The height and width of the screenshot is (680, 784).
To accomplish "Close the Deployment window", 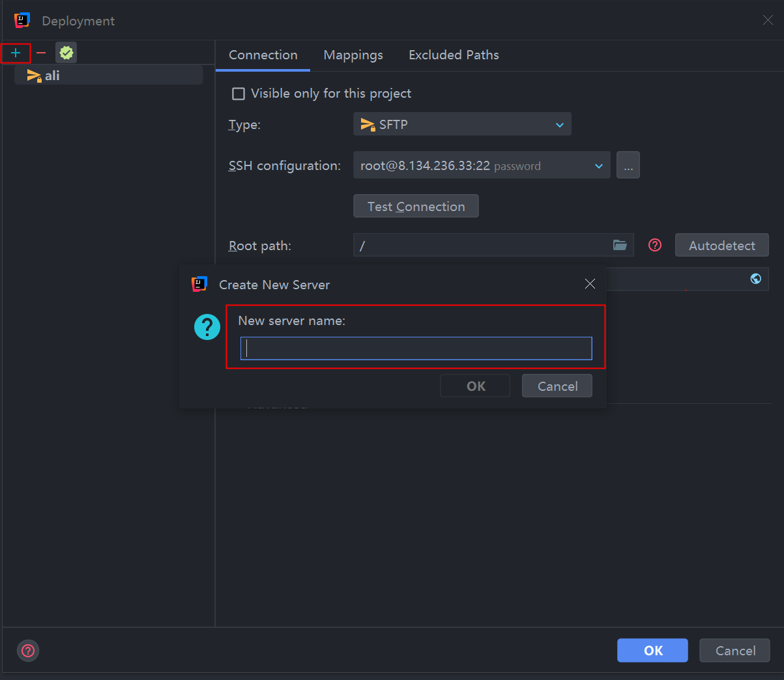I will (x=768, y=21).
